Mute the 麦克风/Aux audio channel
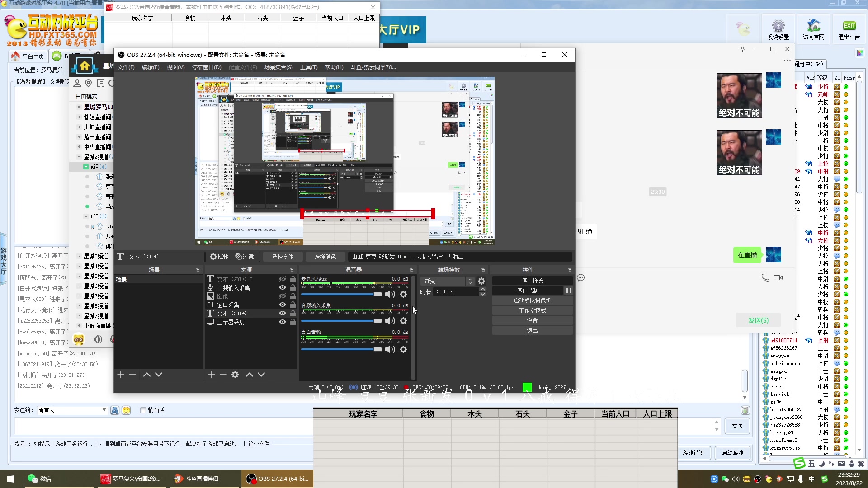Screen dimensions: 868x488 click(x=390, y=294)
